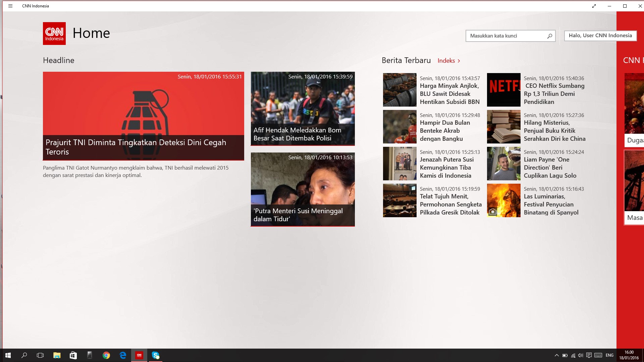Click the search magnifier icon
This screenshot has width=644, height=362.
pyautogui.click(x=549, y=36)
